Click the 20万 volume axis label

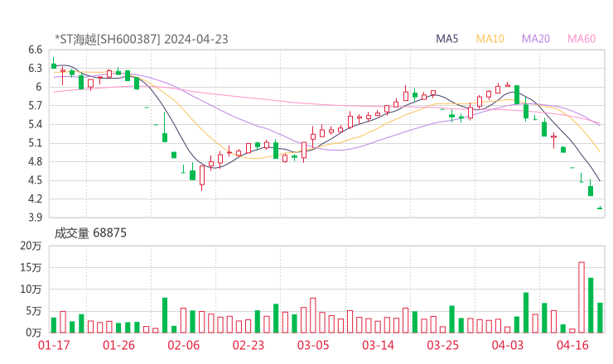coord(31,246)
